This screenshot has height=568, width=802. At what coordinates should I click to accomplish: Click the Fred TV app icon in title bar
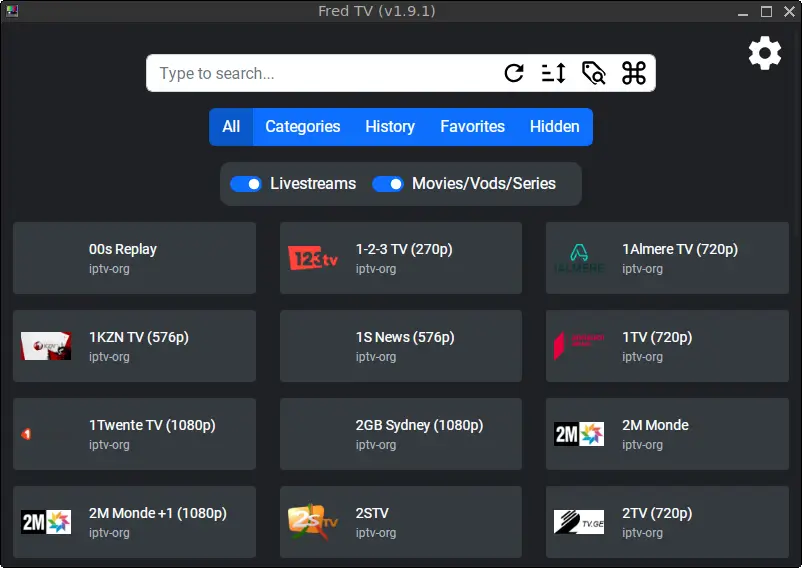click(x=11, y=11)
